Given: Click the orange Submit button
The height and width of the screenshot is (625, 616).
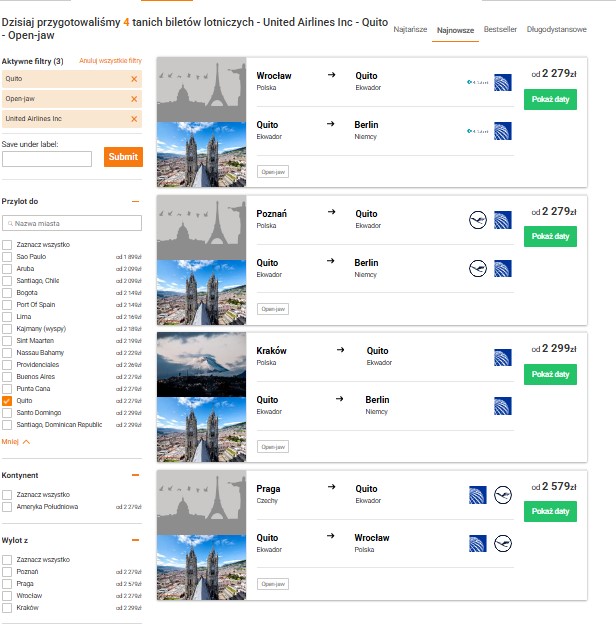Looking at the screenshot, I should pos(123,157).
